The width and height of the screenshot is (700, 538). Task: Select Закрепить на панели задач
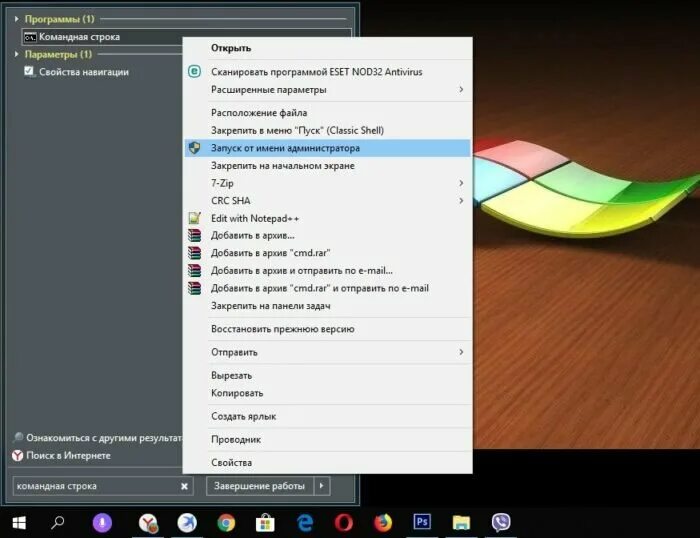pos(328,306)
